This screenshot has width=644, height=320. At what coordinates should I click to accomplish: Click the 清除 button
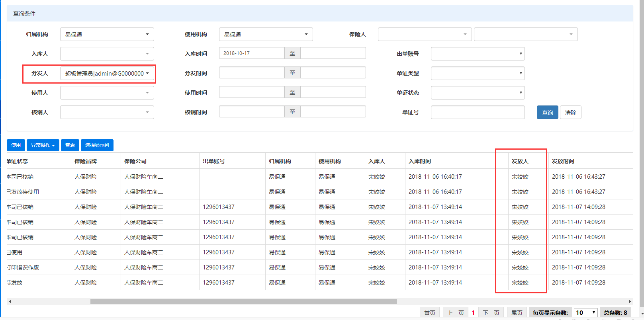570,113
